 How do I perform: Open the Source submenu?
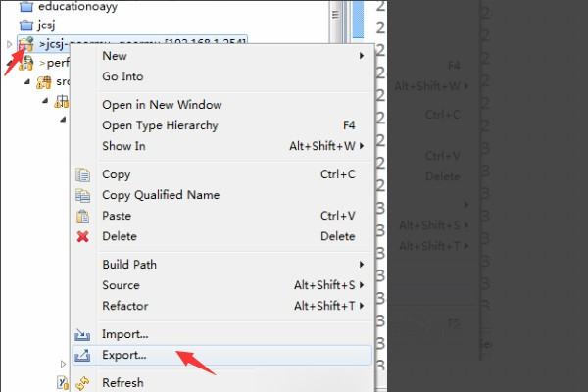pos(222,285)
